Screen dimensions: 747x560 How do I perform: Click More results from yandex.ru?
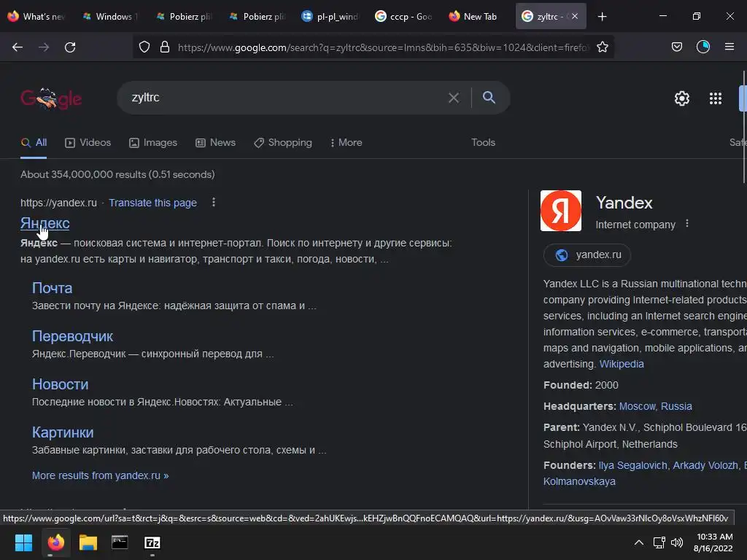pyautogui.click(x=100, y=475)
